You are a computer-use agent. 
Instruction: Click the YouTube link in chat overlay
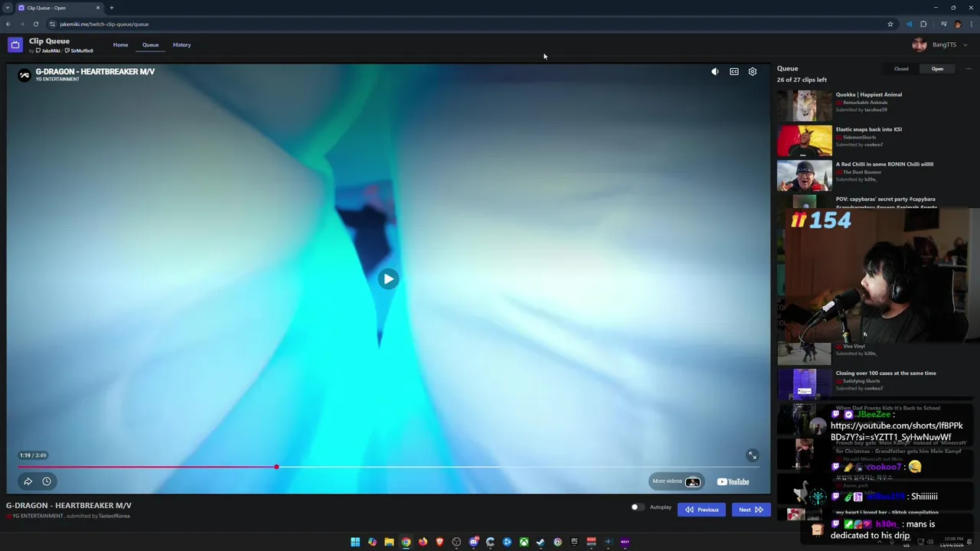(x=897, y=432)
